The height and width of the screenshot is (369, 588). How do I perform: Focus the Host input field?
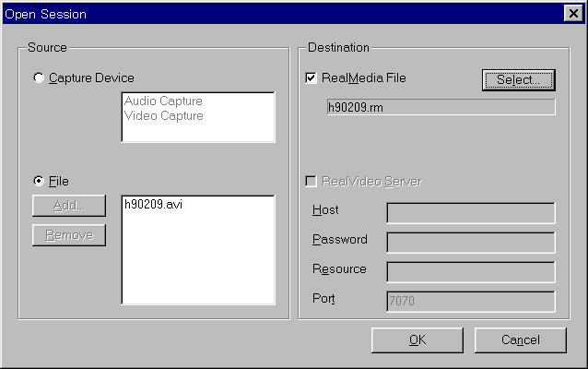(471, 213)
